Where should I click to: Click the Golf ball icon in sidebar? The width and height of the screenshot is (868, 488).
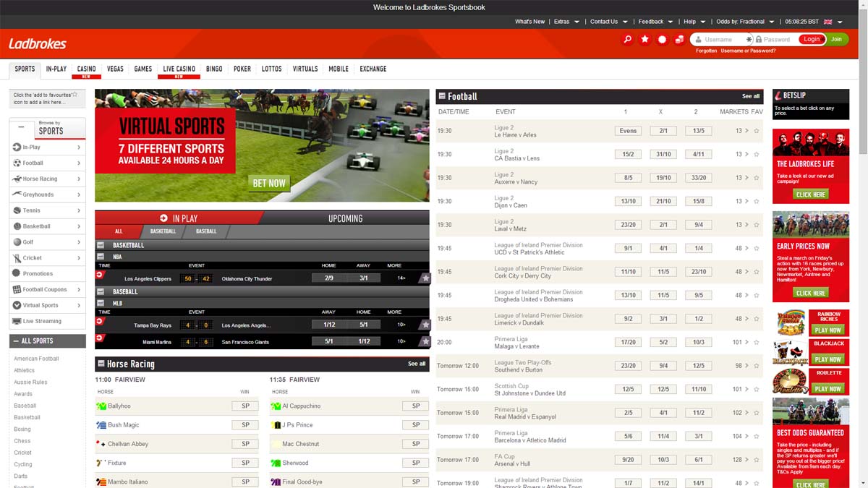tap(17, 242)
